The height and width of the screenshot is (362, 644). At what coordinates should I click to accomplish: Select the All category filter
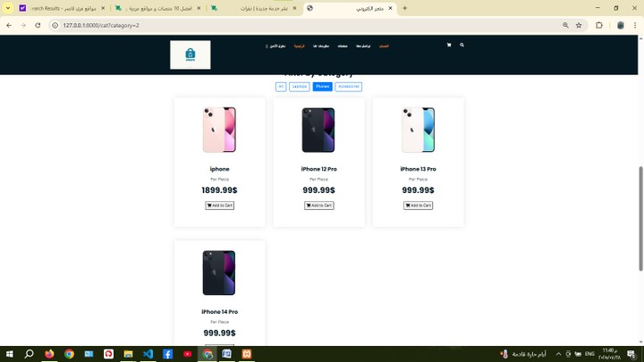281,87
